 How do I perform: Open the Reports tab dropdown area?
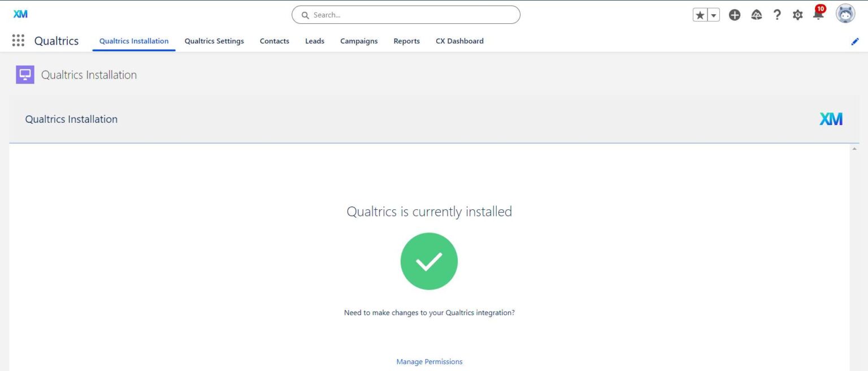coord(406,41)
